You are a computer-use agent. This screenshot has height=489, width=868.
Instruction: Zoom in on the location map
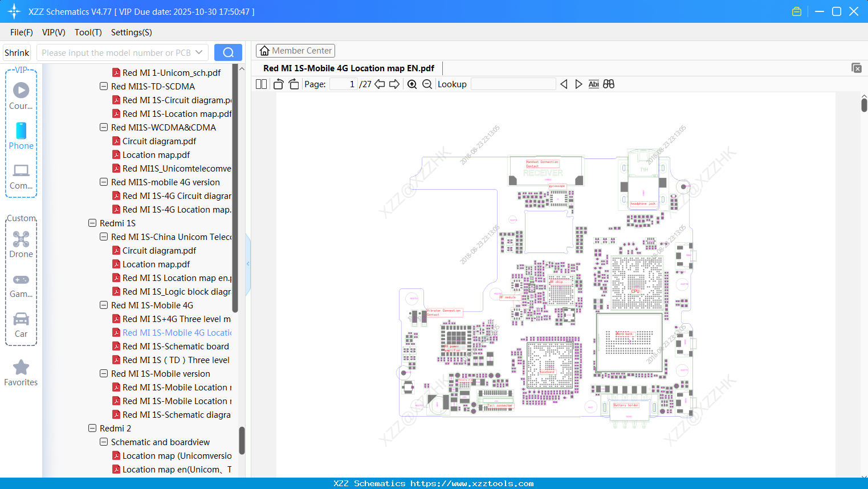coord(411,84)
